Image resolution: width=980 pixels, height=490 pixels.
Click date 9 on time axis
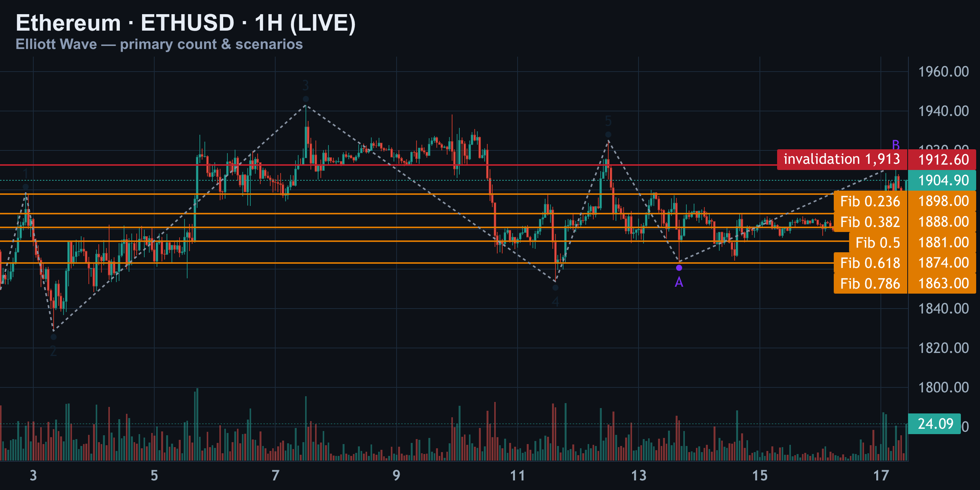pos(397,475)
